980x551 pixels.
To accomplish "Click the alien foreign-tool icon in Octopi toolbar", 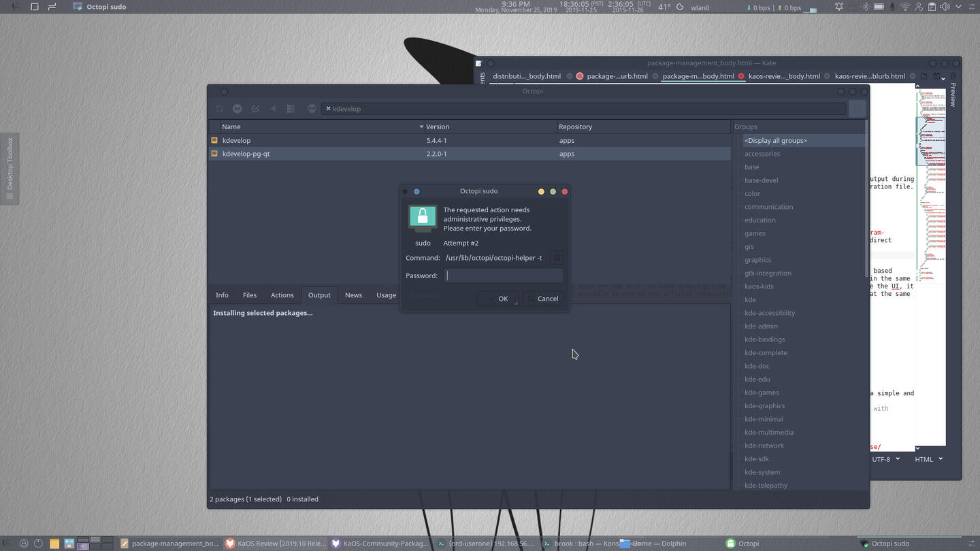I will tap(312, 109).
